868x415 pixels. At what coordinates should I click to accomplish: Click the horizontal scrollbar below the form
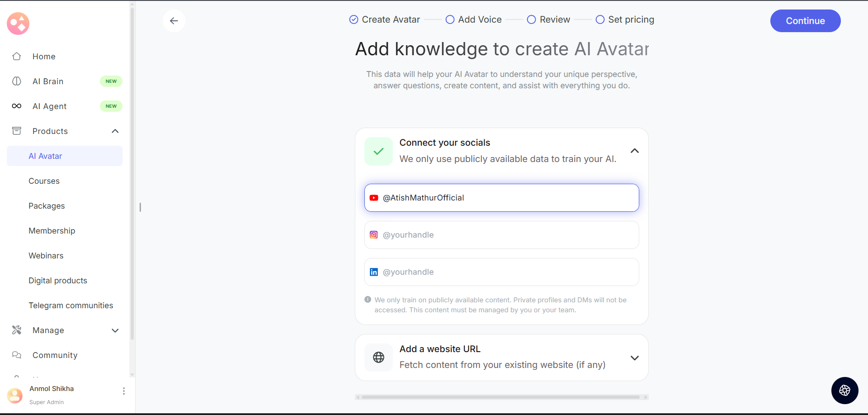tap(501, 397)
